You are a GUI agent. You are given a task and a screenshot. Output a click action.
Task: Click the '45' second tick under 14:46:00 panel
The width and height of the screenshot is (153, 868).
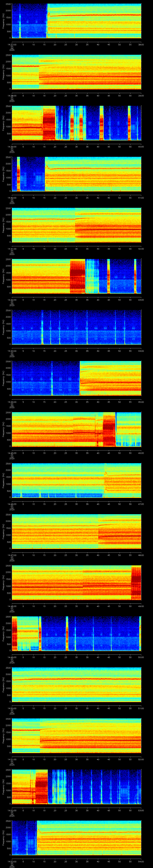(x=109, y=504)
